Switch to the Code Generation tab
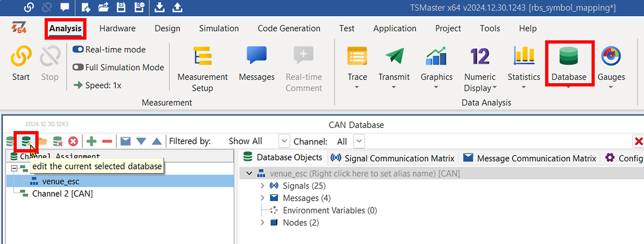Screen dimensions: 644x244 point(289,28)
